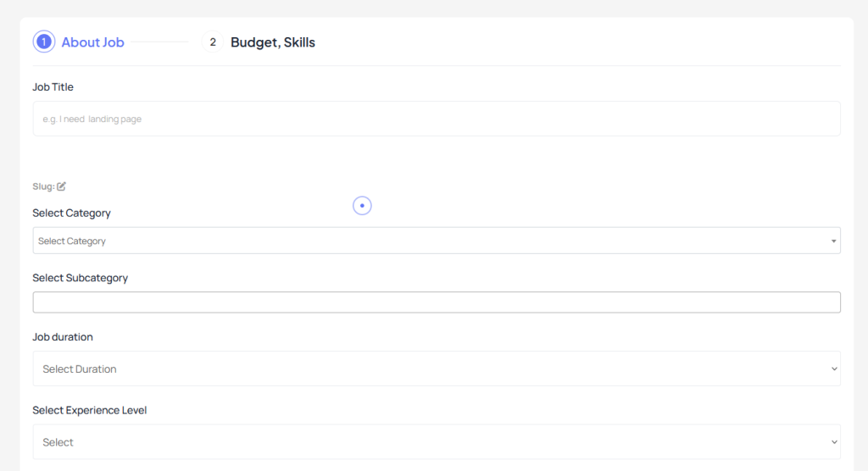Image resolution: width=868 pixels, height=471 pixels.
Task: Click the Select Category dropdown arrow
Action: pos(833,241)
